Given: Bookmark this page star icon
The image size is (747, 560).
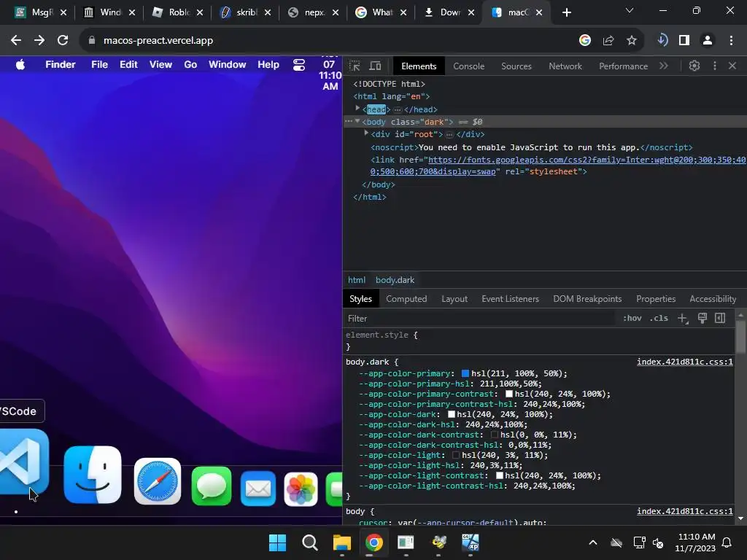Looking at the screenshot, I should click(632, 41).
